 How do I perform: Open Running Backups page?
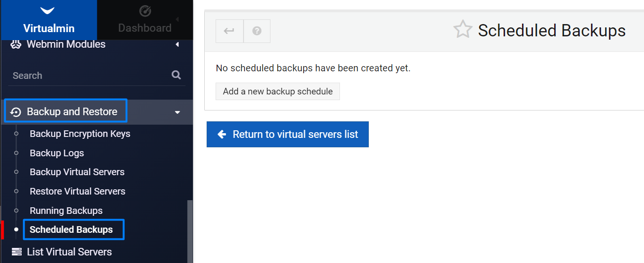(66, 211)
